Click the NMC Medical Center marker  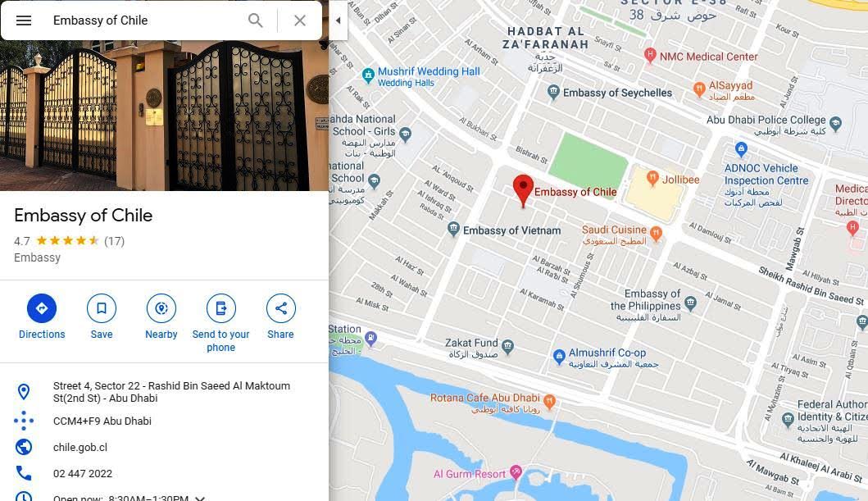pyautogui.click(x=651, y=55)
